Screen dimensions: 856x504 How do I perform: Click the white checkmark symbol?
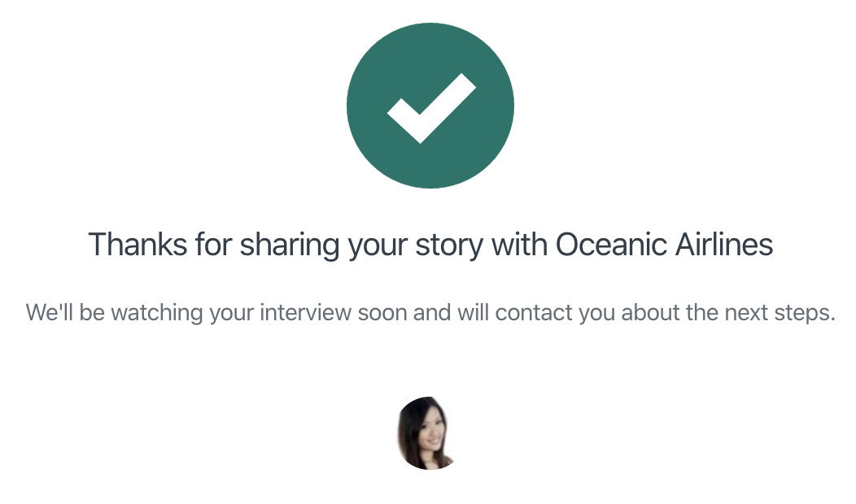pyautogui.click(x=431, y=109)
